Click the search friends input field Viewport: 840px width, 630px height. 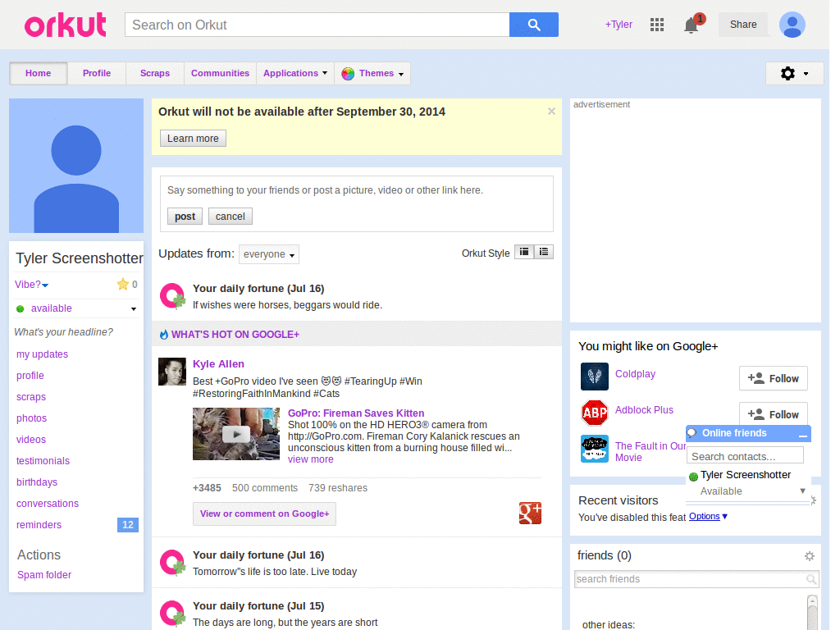[x=690, y=579]
